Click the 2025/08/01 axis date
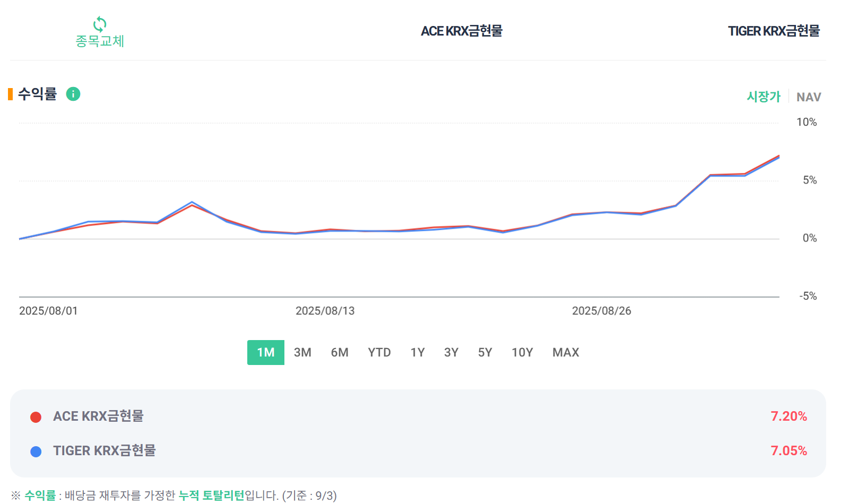The image size is (849, 504). (x=48, y=311)
